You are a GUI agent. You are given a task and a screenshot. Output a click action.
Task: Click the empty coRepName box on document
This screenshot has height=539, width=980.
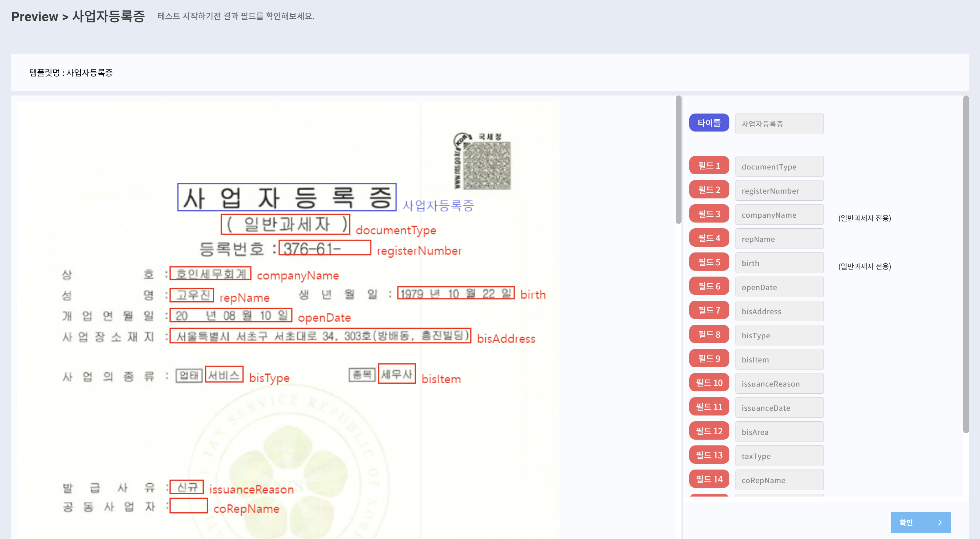188,506
